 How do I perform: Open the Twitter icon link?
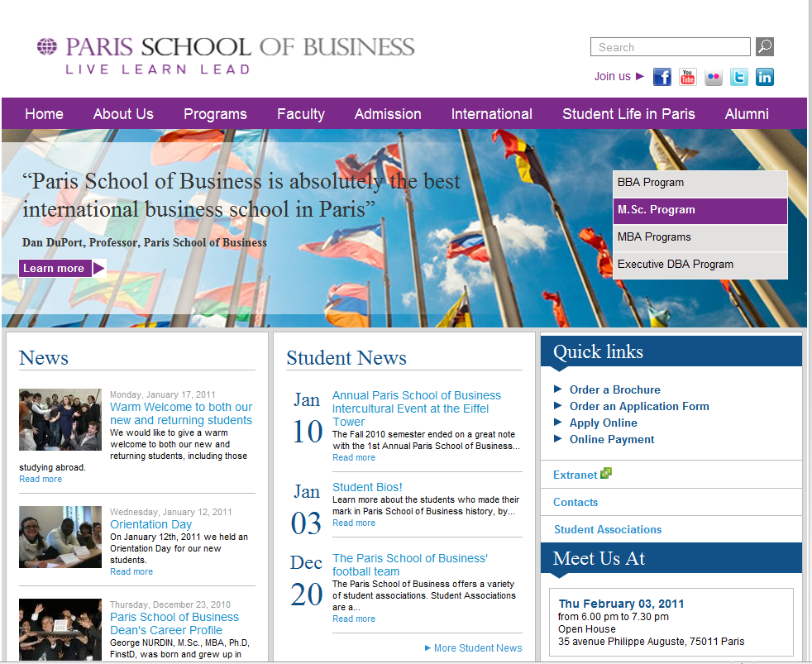[x=739, y=77]
